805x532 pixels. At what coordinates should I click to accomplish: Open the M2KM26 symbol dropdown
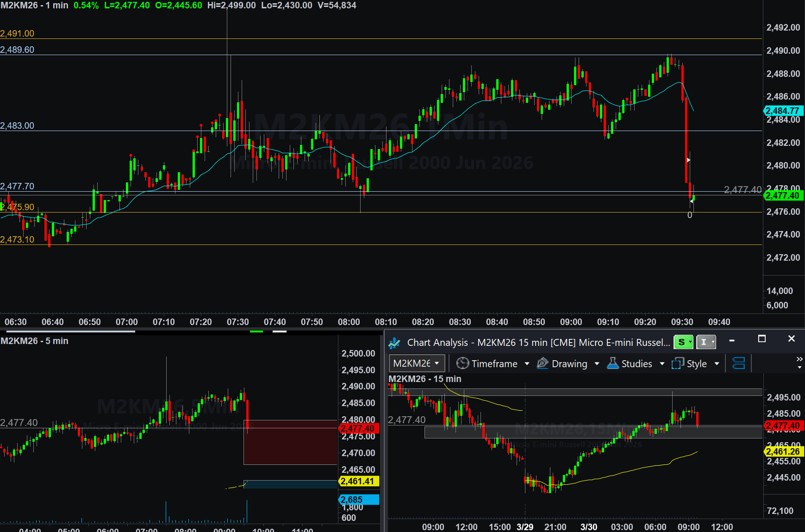point(417,363)
